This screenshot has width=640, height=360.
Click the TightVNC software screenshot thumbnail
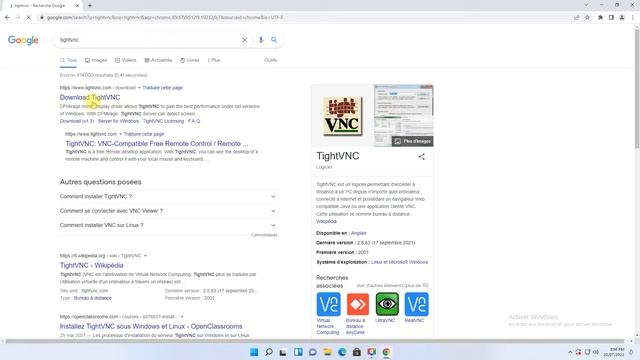pyautogui.click(x=404, y=116)
